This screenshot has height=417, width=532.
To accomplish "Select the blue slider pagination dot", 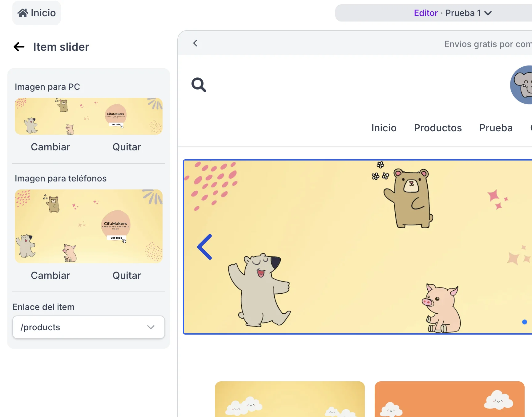I will pos(524,322).
